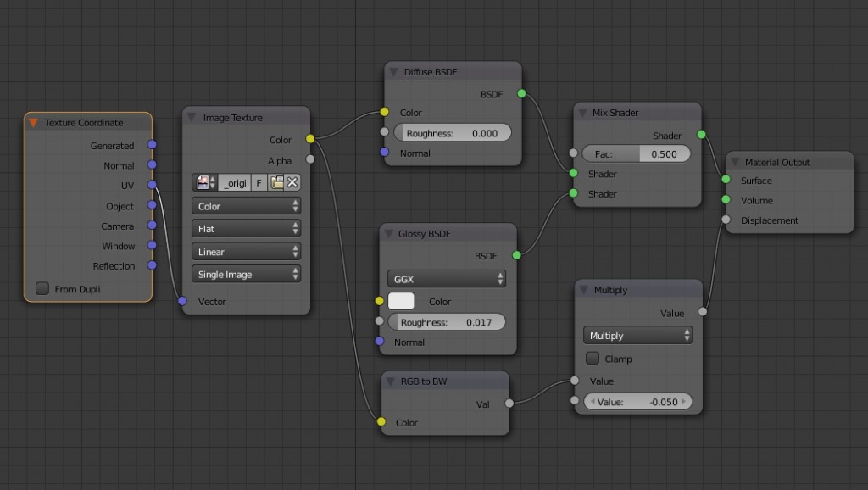The height and width of the screenshot is (490, 868).
Task: Open the GGX distribution dropdown
Action: point(447,278)
